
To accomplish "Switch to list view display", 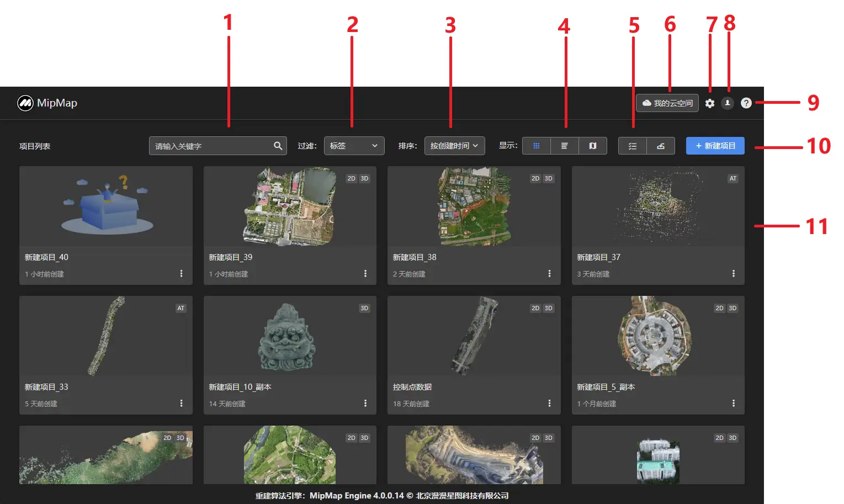I will [564, 146].
